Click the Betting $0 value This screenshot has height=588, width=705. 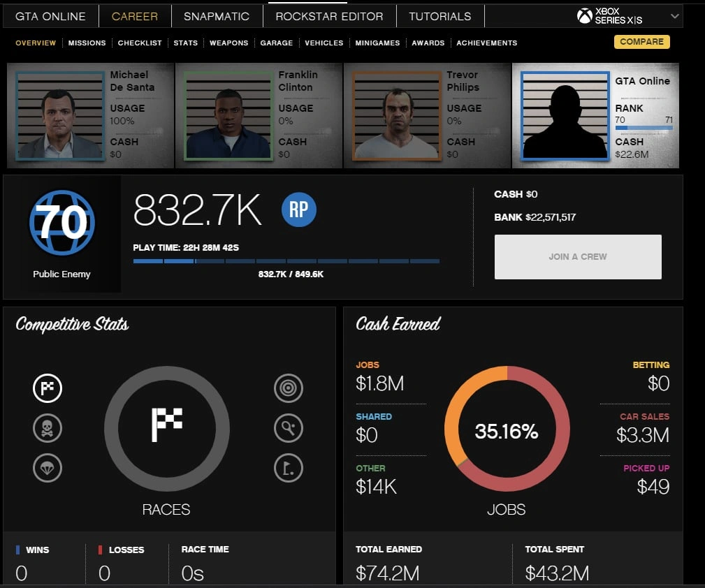[659, 383]
